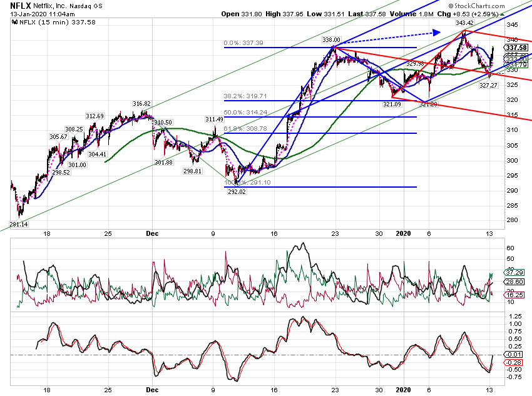This screenshot has width=532, height=396.
Task: Click the 298.81 price label
Action: (x=192, y=171)
